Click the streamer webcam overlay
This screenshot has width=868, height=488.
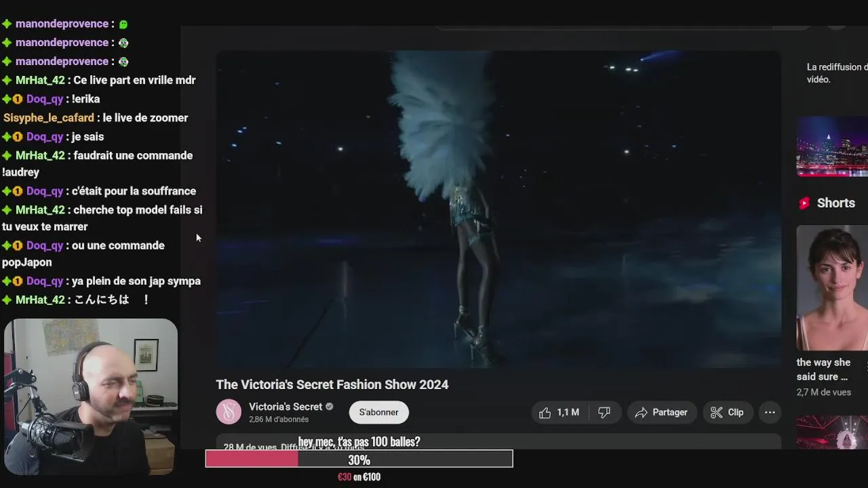click(x=91, y=396)
